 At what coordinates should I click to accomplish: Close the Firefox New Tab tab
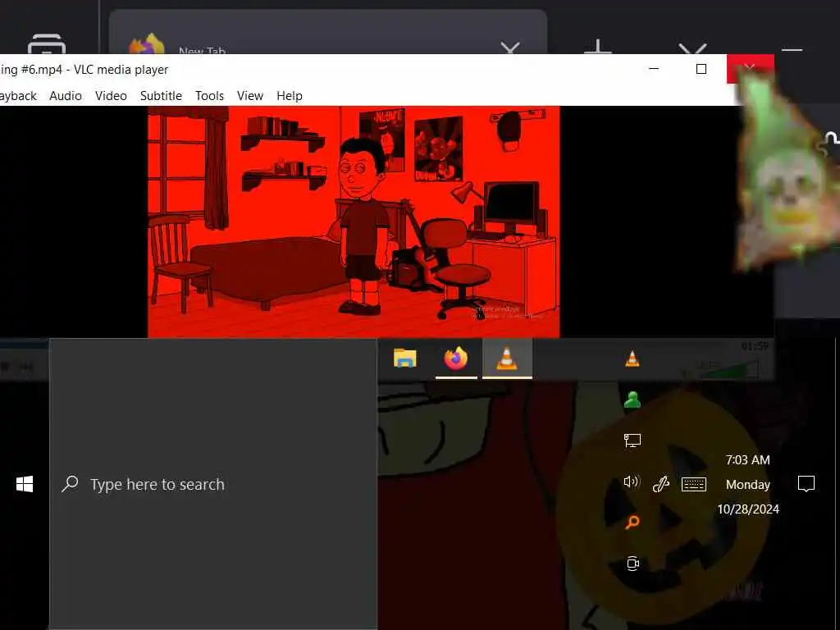pyautogui.click(x=510, y=48)
